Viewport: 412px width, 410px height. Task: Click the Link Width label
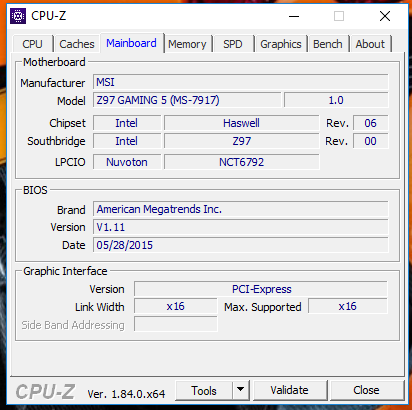click(100, 307)
